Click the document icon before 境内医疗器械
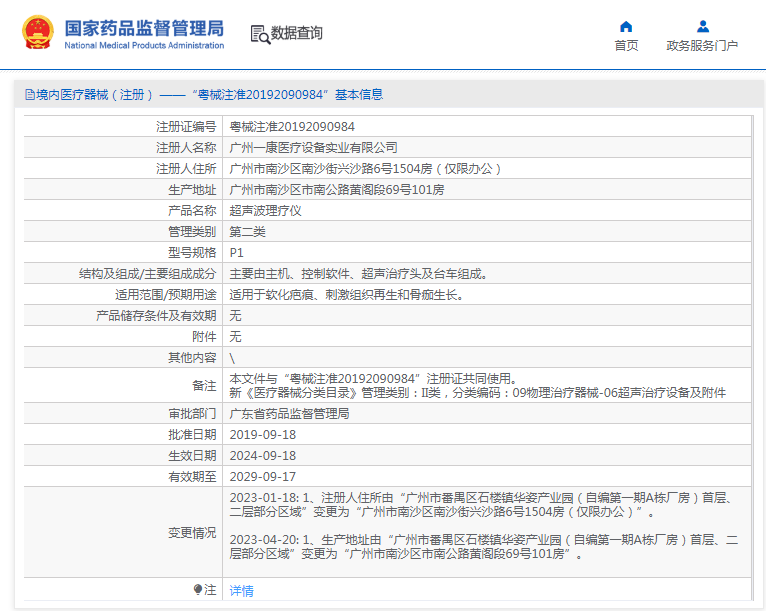This screenshot has width=766, height=611. coord(30,95)
